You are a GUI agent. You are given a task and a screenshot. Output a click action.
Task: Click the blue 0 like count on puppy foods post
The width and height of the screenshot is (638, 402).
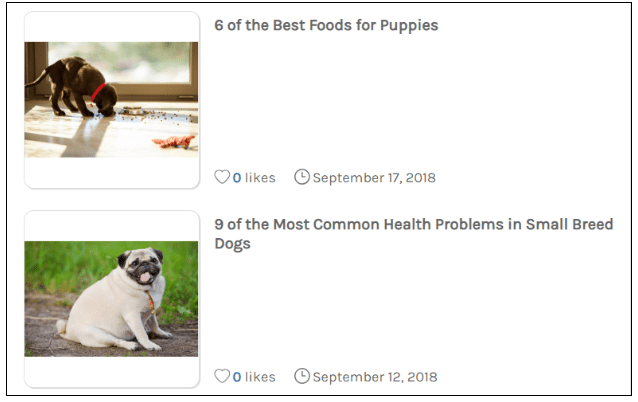click(x=237, y=178)
